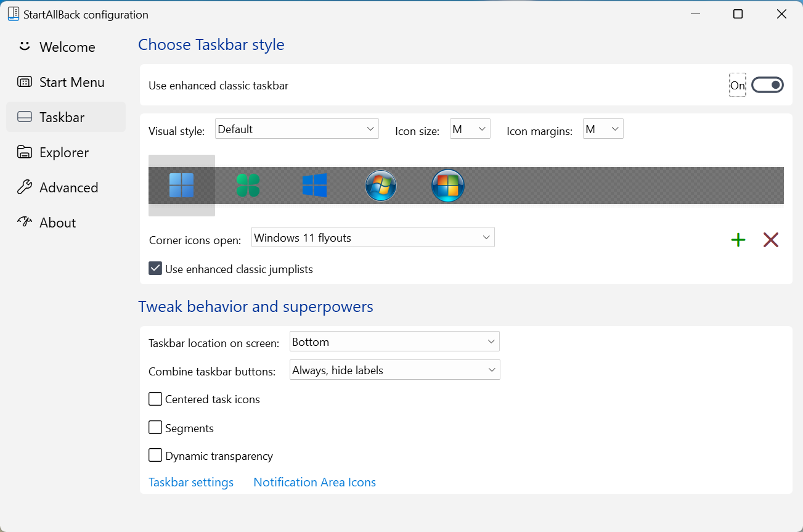Toggle the enhanced classic taskbar switch

coord(767,85)
